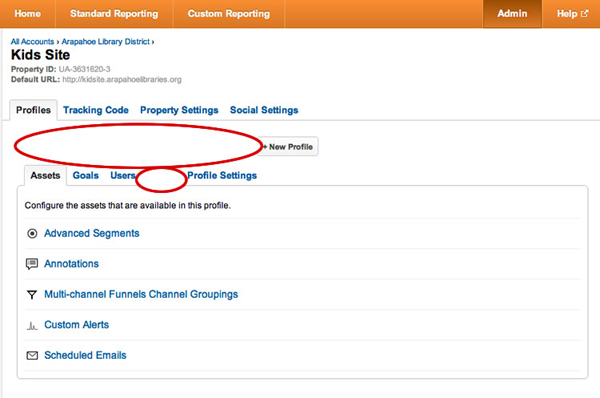
Task: Select the Goals sub-tab
Action: pos(86,176)
